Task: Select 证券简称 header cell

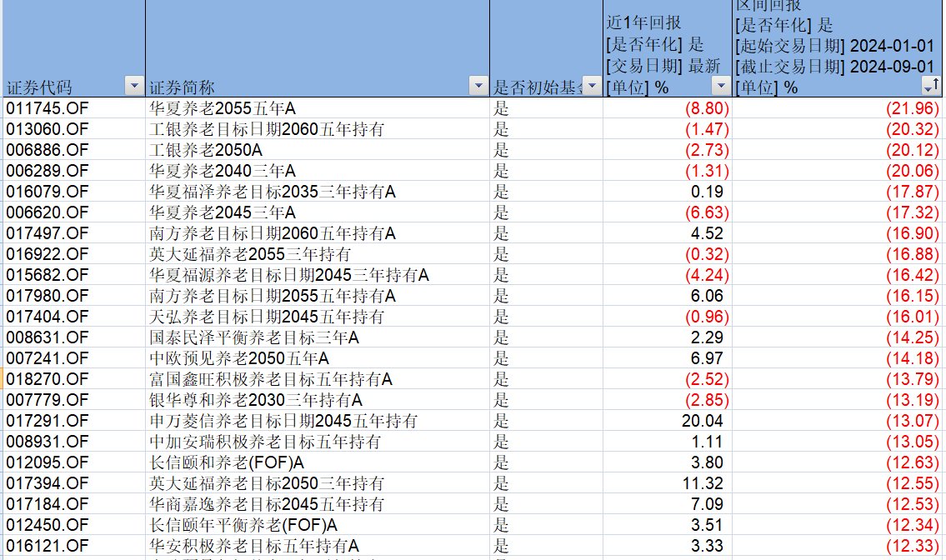Action: click(x=318, y=48)
